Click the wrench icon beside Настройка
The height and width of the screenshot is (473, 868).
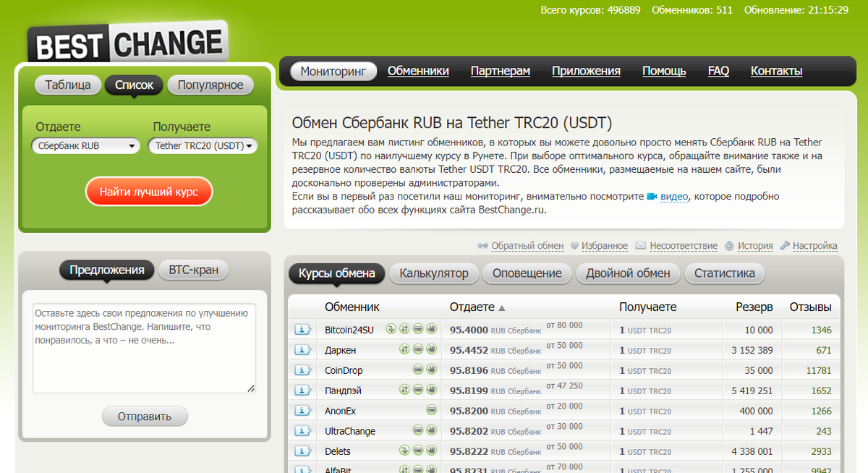786,246
